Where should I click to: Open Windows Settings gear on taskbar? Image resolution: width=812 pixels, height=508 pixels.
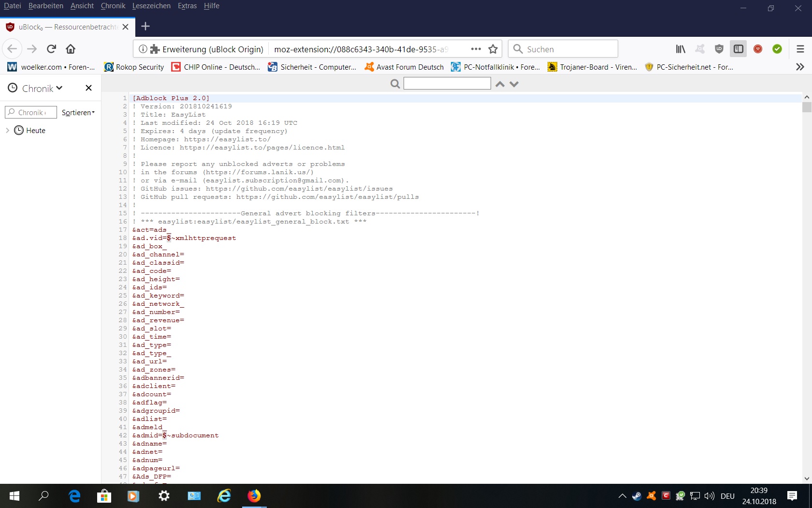coord(164,496)
